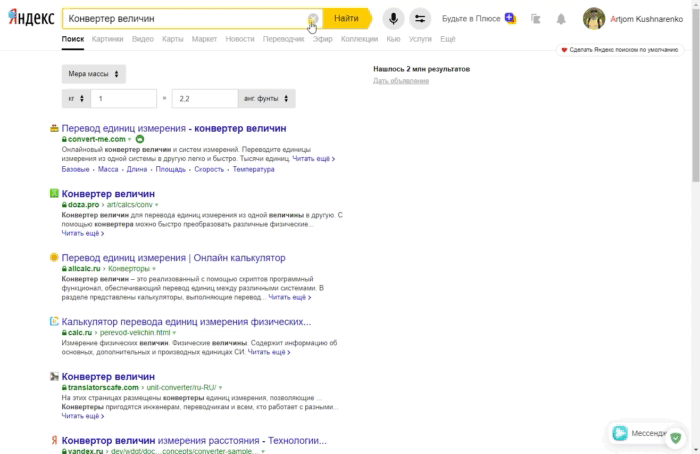Expand allcalc.ru Конверторы dropdown arrow
700x454 pixels.
(154, 269)
